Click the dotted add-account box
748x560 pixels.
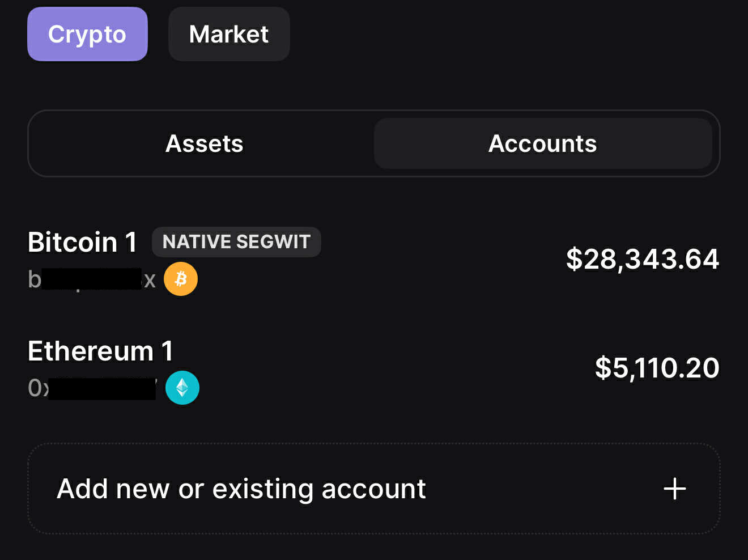point(373,489)
